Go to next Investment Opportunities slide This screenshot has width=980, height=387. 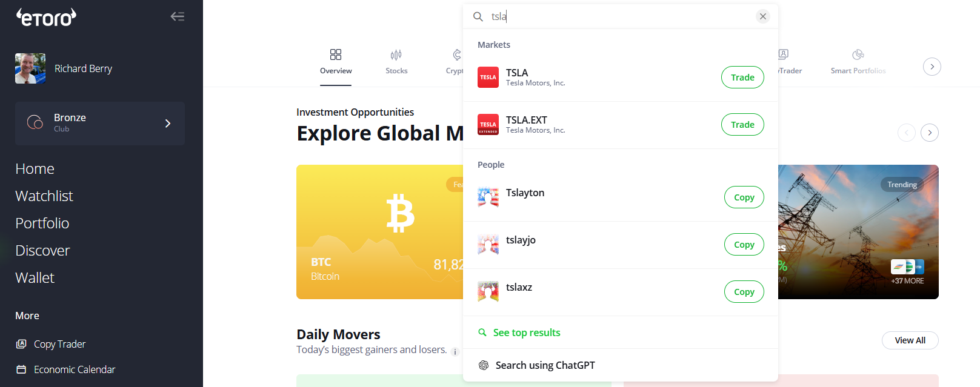[929, 133]
